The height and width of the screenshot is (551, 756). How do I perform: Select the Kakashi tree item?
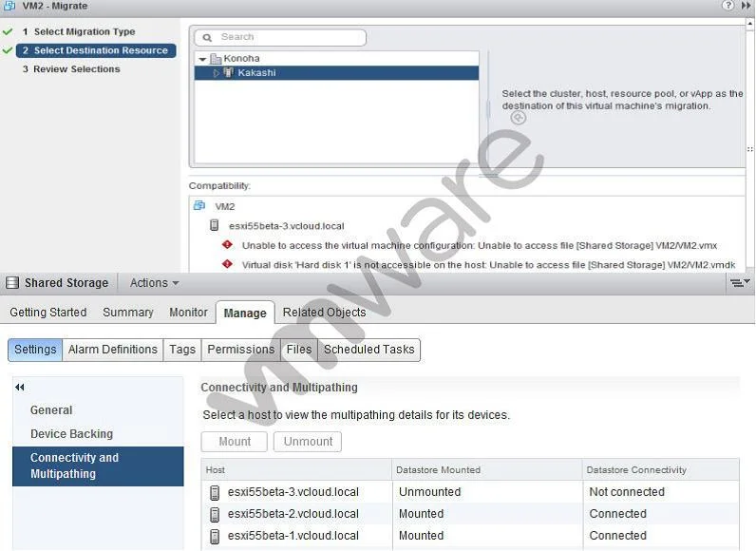click(336, 73)
